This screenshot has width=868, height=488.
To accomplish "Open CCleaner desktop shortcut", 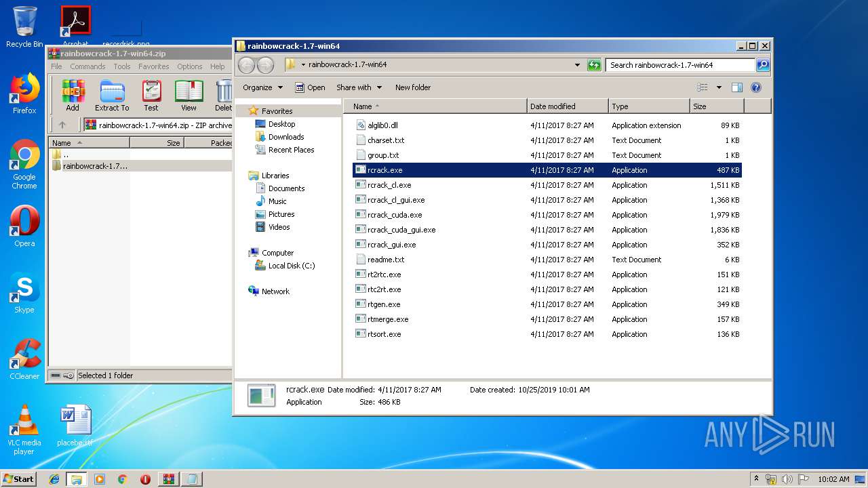I will tap(24, 360).
